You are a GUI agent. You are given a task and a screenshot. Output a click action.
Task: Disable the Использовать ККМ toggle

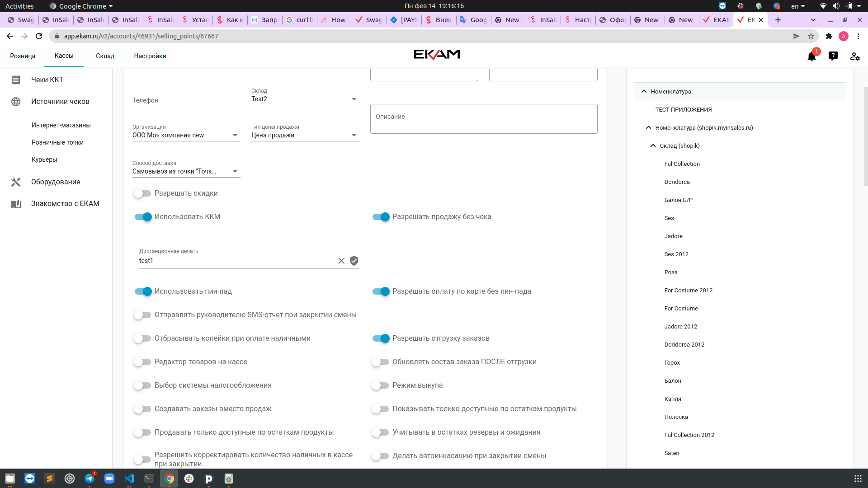(143, 217)
